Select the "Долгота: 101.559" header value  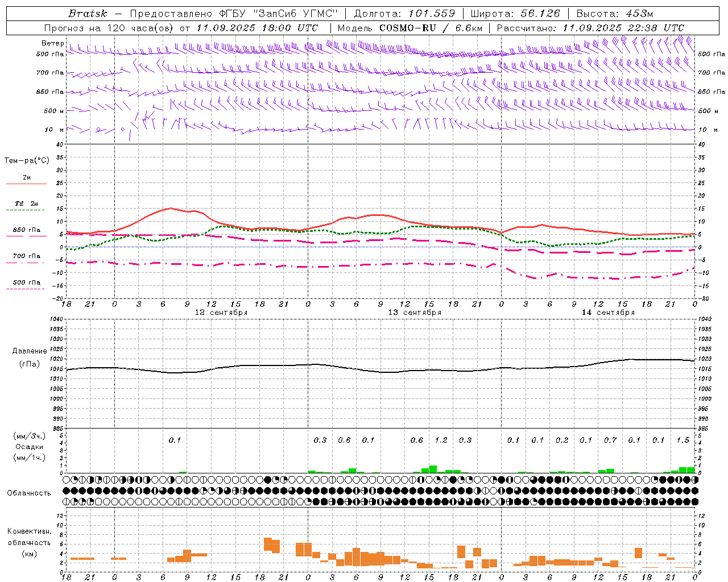click(405, 14)
